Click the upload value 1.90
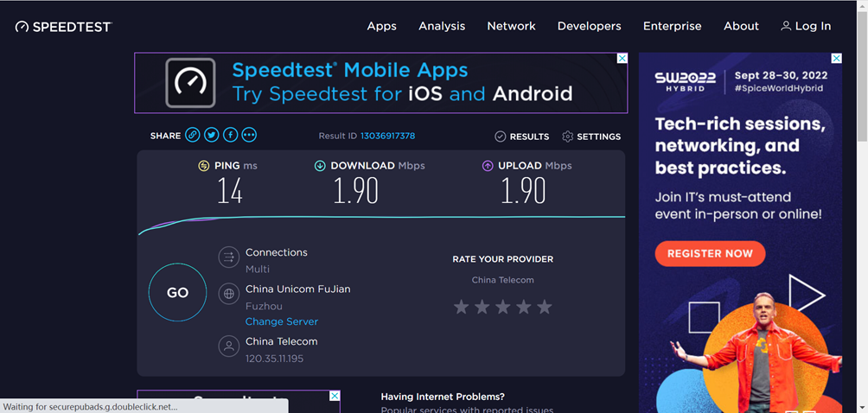This screenshot has height=413, width=868. (x=523, y=191)
